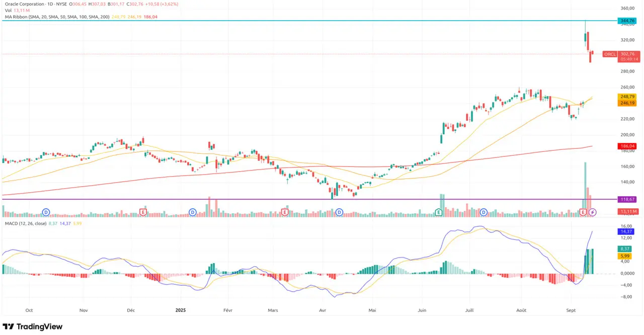The image size is (644, 335).
Task: Click the green earnings E marker in June
Action: click(438, 212)
